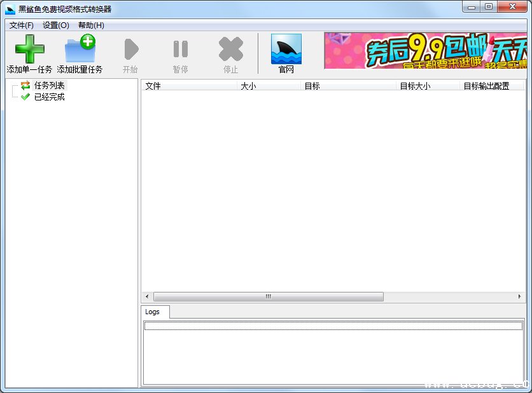Click the horizontal scrollbar right arrow
This screenshot has width=532, height=393.
pyautogui.click(x=519, y=297)
